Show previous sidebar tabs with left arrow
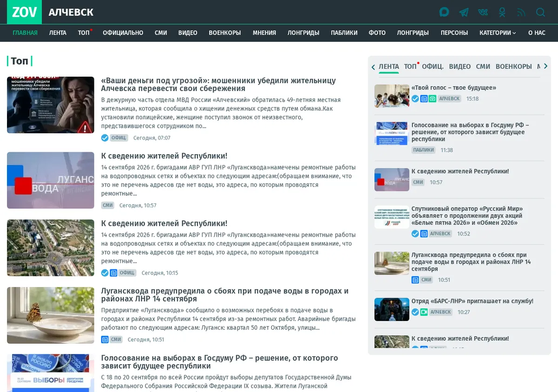558x392 pixels. [373, 67]
